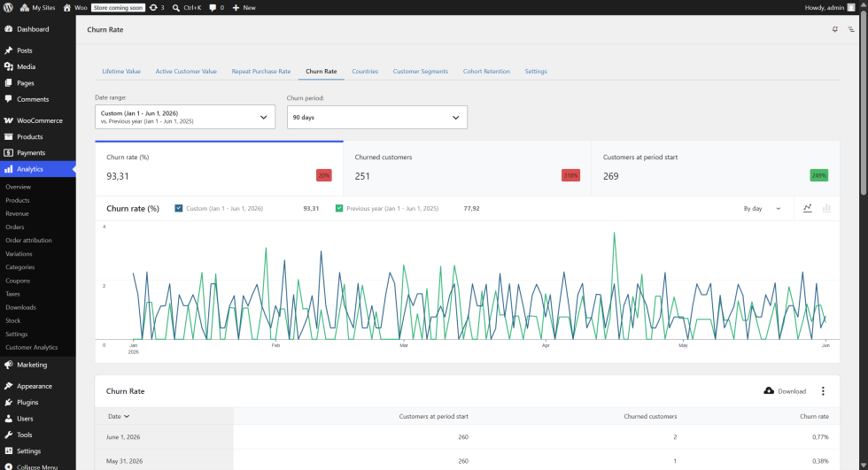Image resolution: width=868 pixels, height=470 pixels.
Task: Click the page vertical scrollbar
Action: pyautogui.click(x=864, y=103)
